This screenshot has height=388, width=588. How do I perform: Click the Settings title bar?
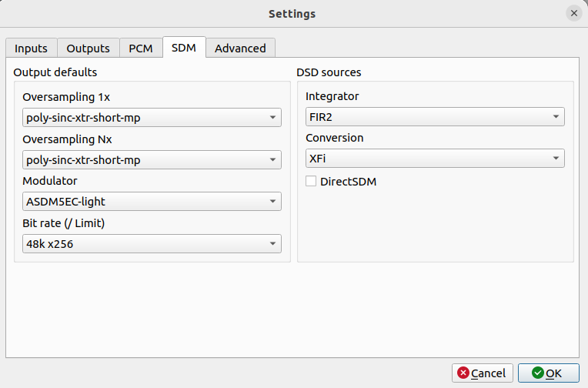pos(292,14)
